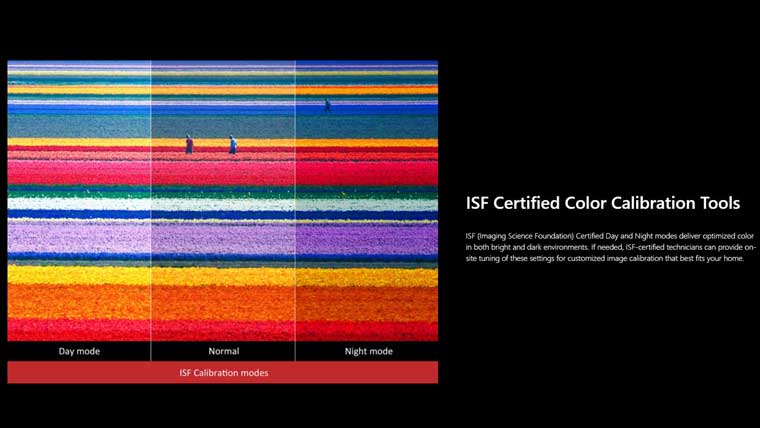
Task: Click the divider line between Normal and Night
Action: click(x=295, y=200)
